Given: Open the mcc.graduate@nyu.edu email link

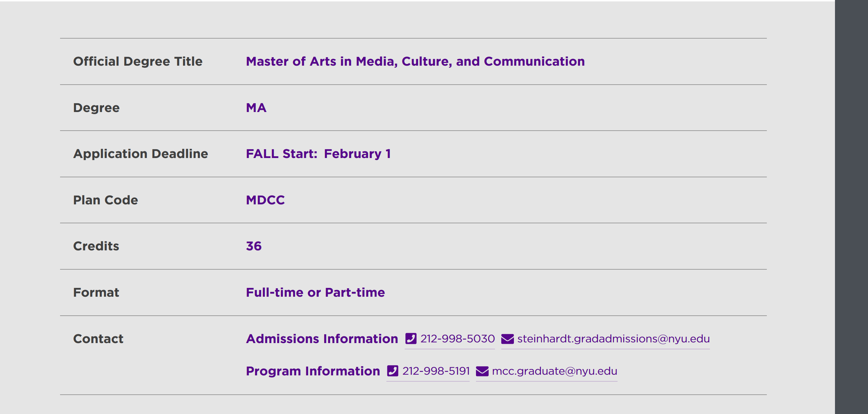Looking at the screenshot, I should click(554, 371).
